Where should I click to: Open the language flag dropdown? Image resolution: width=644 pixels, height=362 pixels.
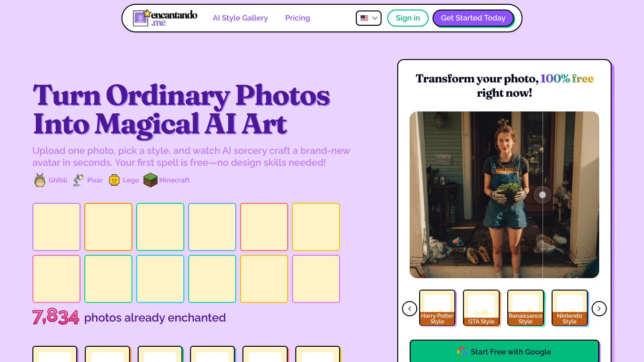coord(369,18)
